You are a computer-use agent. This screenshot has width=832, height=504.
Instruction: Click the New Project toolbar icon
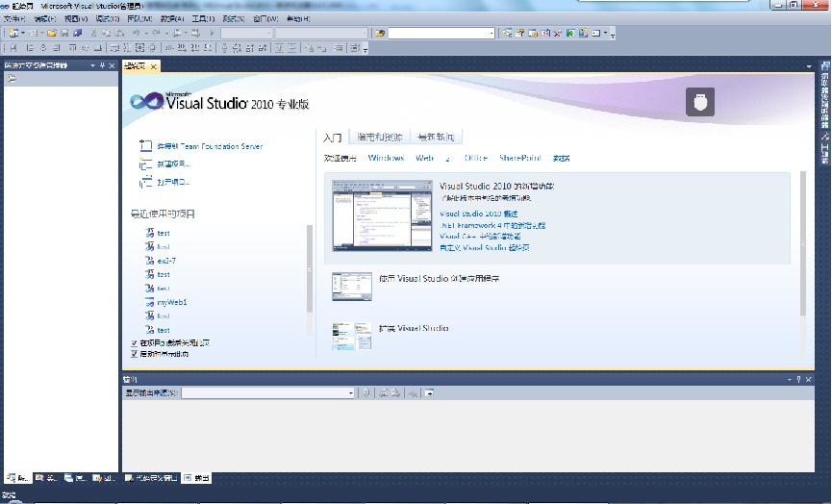point(13,33)
